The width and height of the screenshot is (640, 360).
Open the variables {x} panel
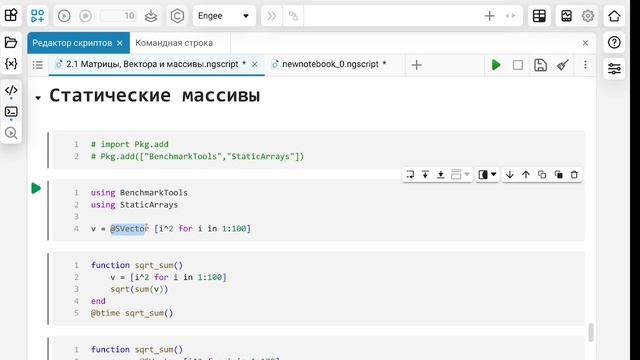(11, 64)
